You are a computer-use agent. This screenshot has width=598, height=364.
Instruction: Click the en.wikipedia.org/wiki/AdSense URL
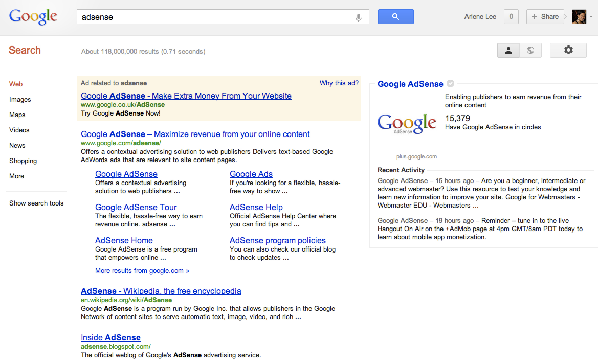click(126, 300)
